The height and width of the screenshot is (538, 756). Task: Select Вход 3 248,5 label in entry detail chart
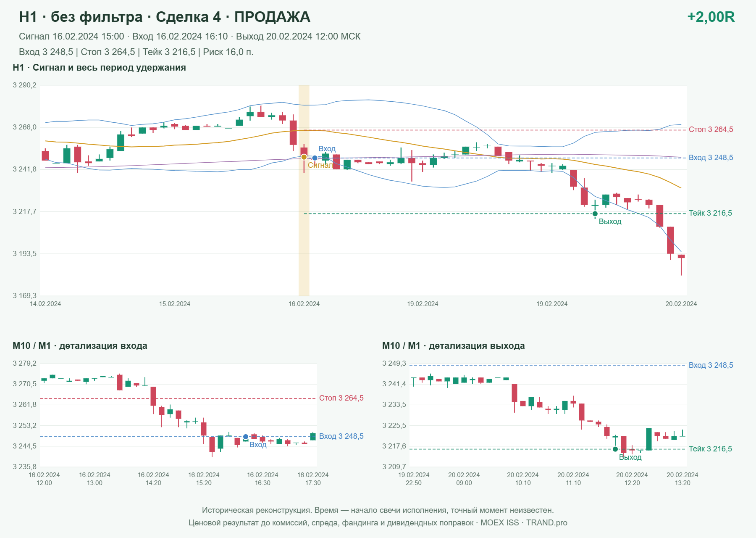pyautogui.click(x=341, y=436)
